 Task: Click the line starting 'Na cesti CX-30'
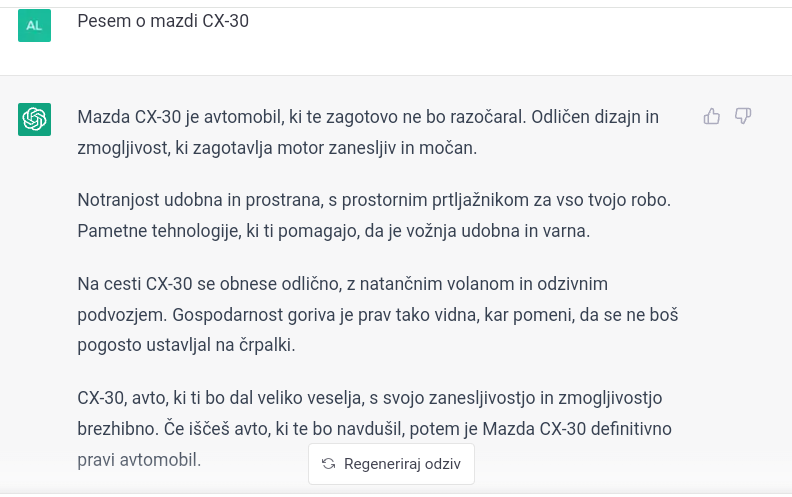point(342,283)
